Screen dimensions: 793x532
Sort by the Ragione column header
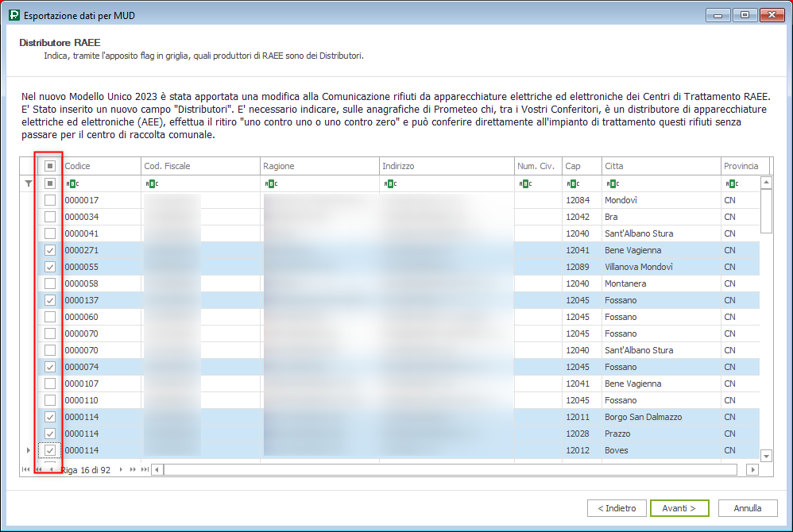point(319,166)
